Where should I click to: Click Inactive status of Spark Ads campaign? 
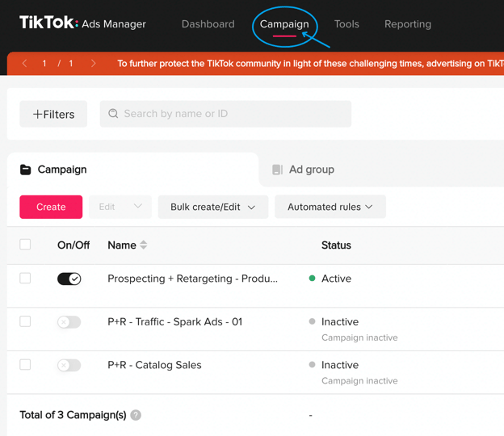[x=340, y=321]
